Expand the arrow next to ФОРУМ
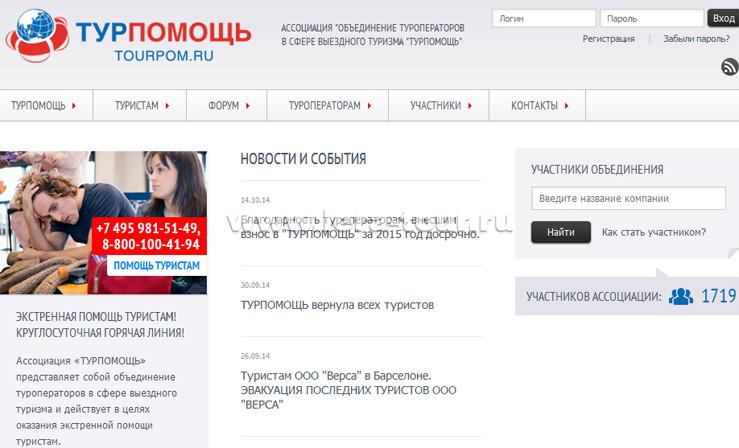Viewport: 739px width, 448px height. (248, 106)
